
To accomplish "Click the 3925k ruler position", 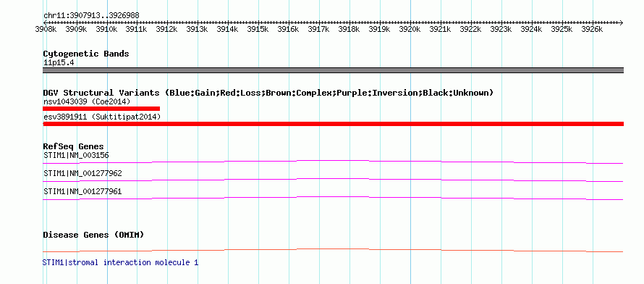I will 562,29.
